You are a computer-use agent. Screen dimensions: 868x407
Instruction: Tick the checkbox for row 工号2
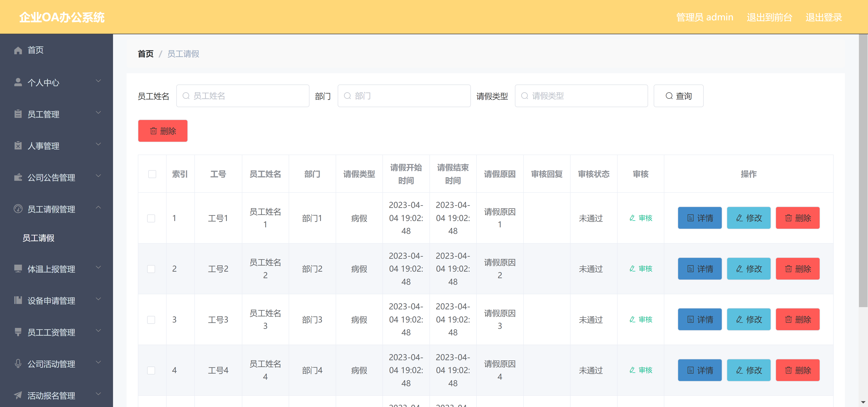tap(151, 269)
